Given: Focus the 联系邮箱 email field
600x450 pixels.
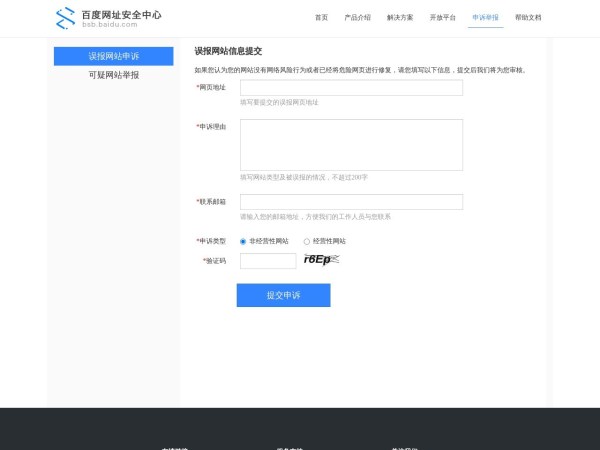Looking at the screenshot, I should click(351, 202).
